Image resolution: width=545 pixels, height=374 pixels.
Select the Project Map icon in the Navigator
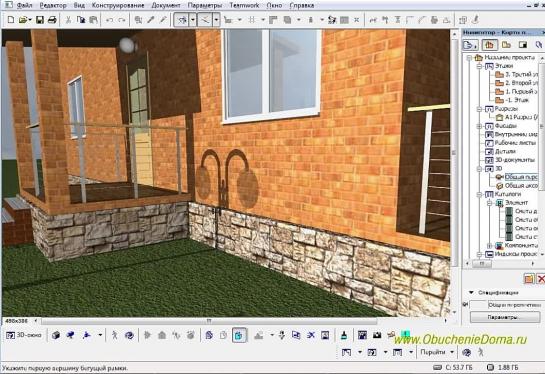[x=489, y=45]
